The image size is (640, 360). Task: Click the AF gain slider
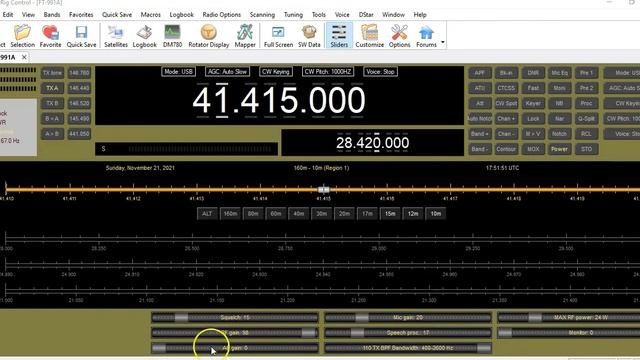pyautogui.click(x=235, y=348)
